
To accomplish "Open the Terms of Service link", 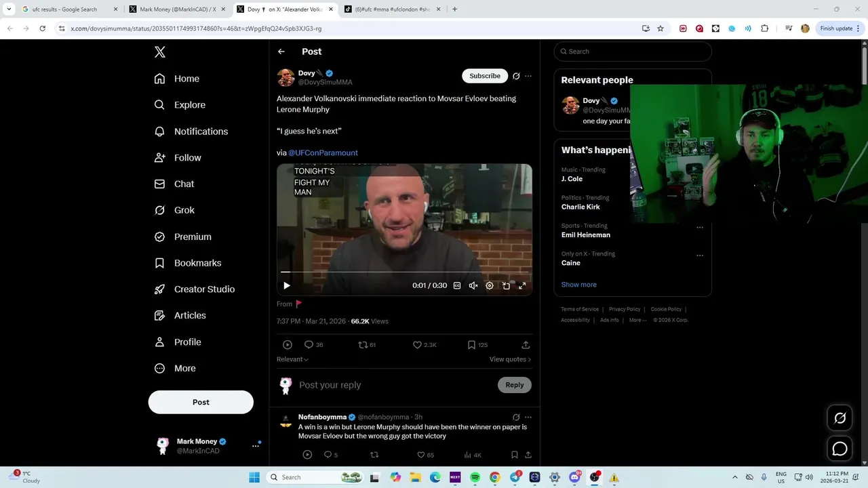I will (580, 309).
